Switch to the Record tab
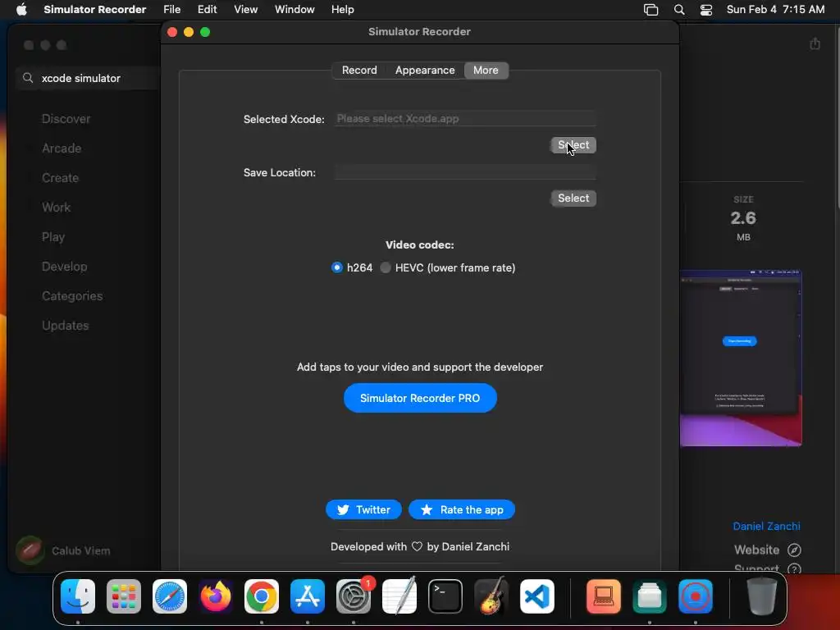The width and height of the screenshot is (840, 630). [359, 71]
